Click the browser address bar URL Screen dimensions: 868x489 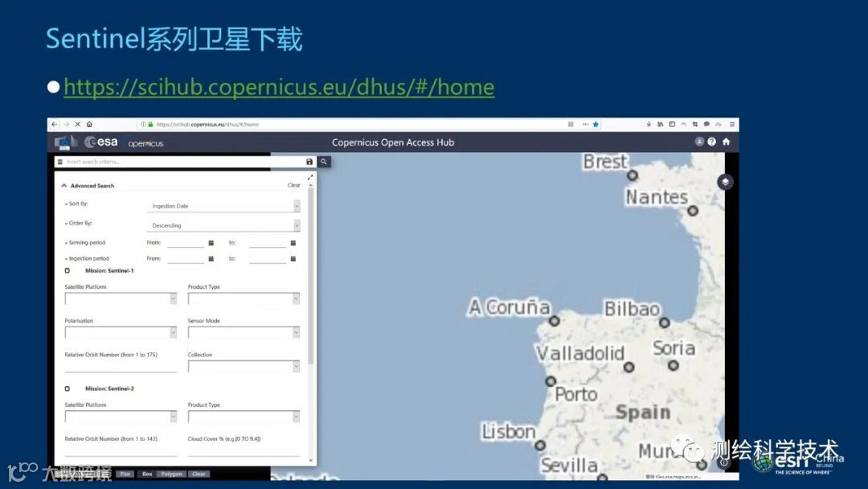tap(207, 125)
